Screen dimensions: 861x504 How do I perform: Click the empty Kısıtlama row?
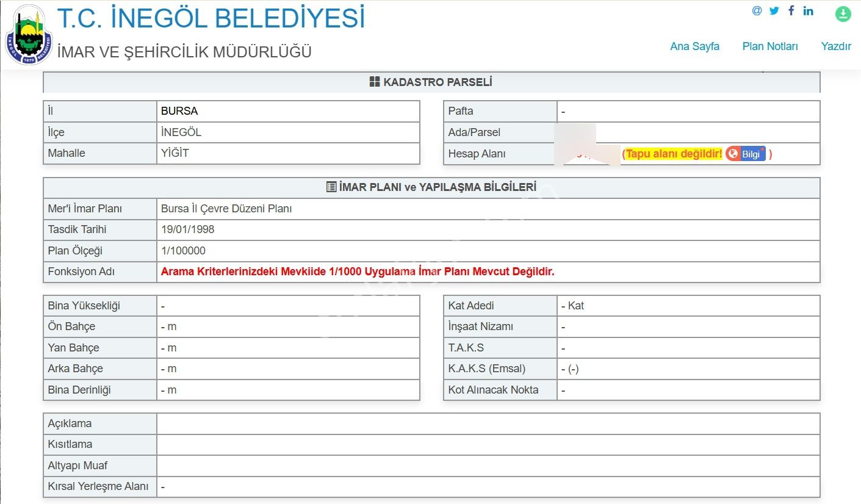pyautogui.click(x=488, y=444)
